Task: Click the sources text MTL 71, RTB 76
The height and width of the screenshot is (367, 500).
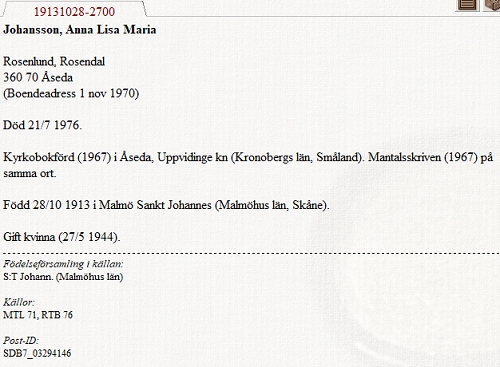Action: coord(38,315)
